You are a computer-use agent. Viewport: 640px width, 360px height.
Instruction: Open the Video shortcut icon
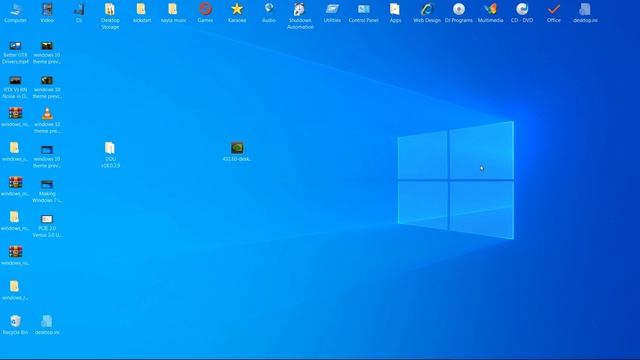47,12
